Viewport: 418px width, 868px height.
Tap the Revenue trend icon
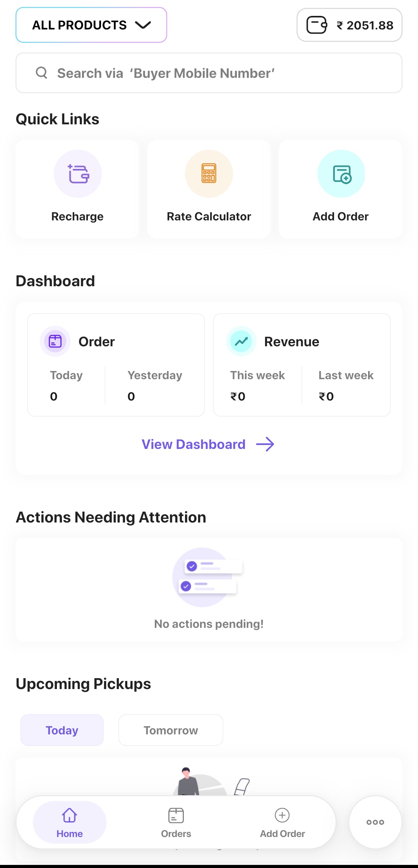(x=242, y=341)
